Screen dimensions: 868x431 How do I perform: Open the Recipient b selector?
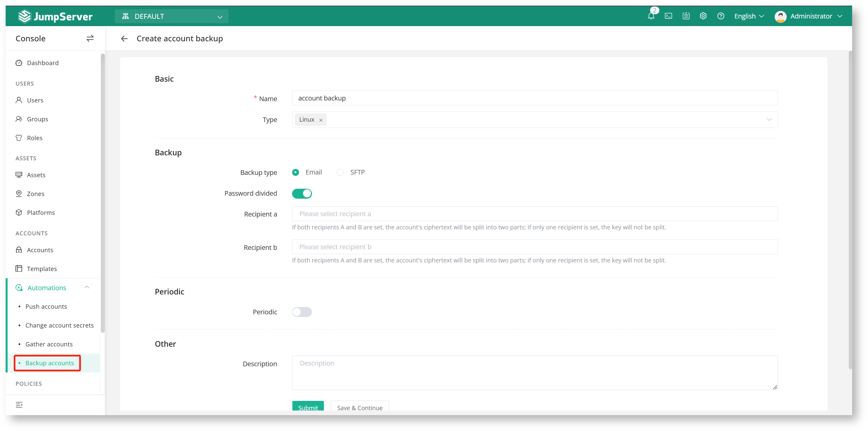(x=535, y=247)
